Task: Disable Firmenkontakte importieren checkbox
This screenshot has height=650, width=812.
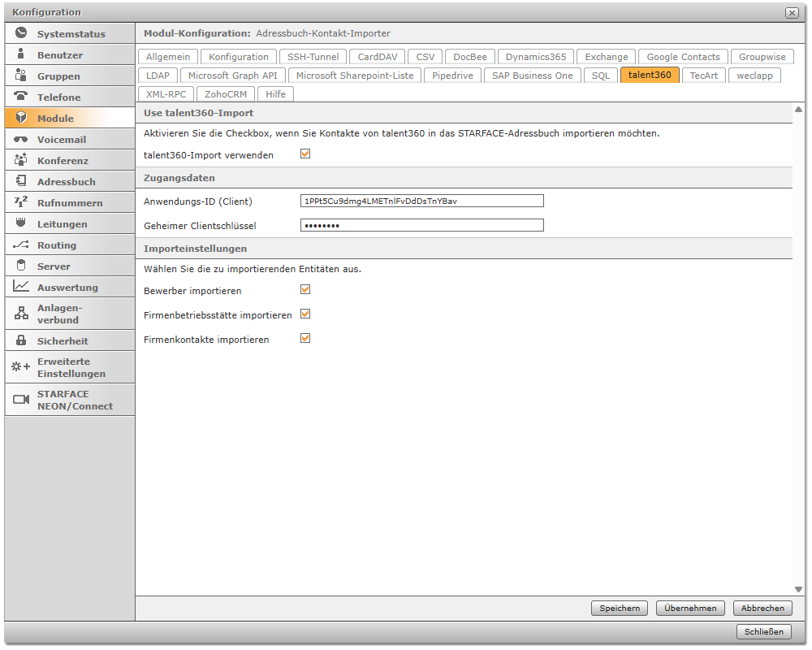Action: [305, 338]
